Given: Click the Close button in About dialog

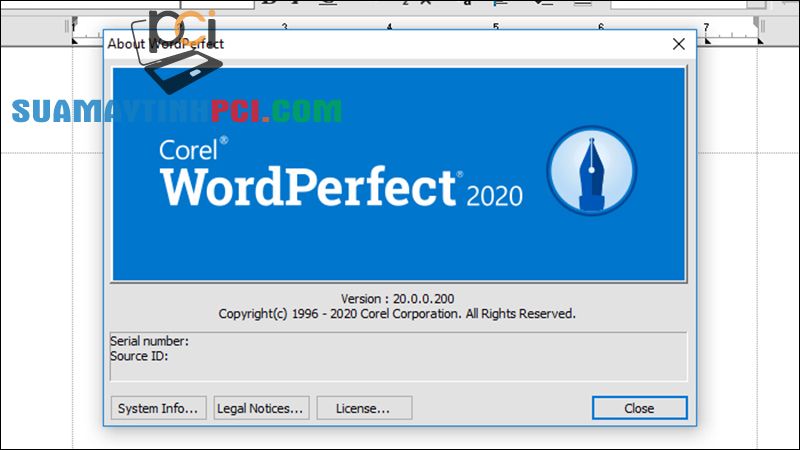Looking at the screenshot, I should [640, 408].
